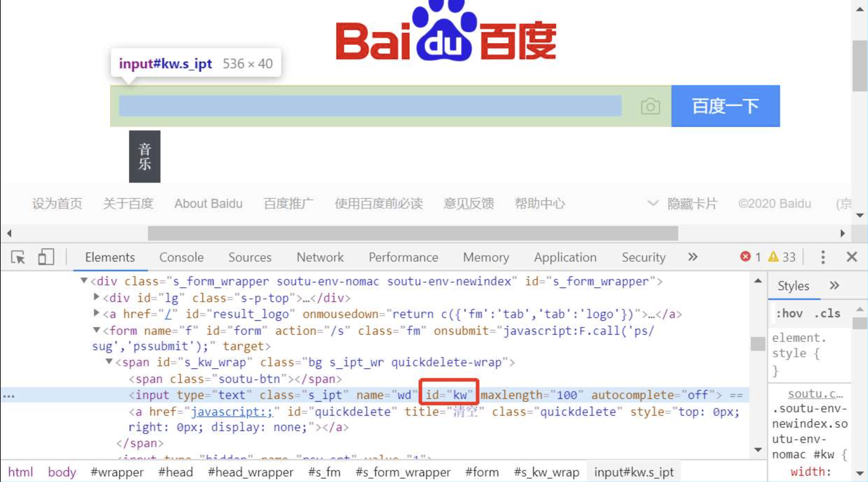
Task: Click the Sources panel tab
Action: click(250, 257)
